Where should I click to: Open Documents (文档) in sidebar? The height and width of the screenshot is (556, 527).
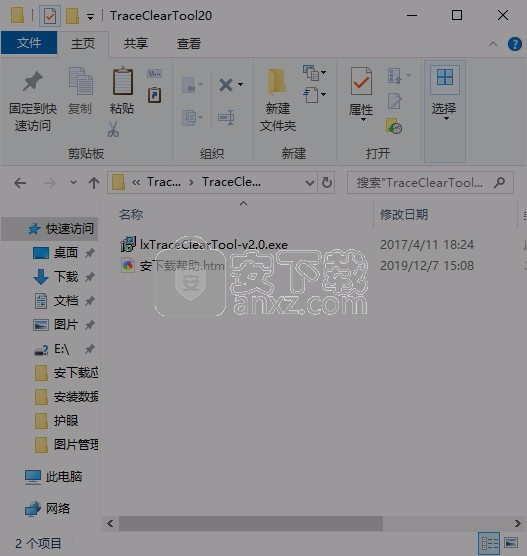tap(66, 301)
